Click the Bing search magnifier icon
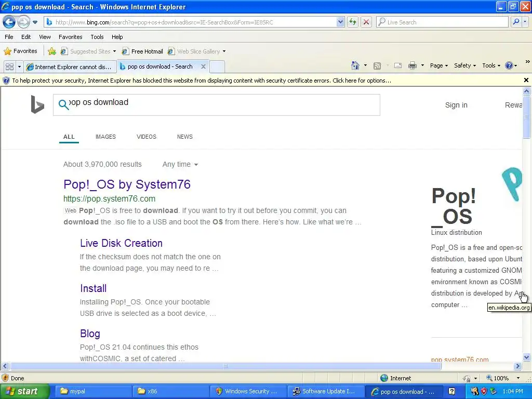 tap(63, 105)
